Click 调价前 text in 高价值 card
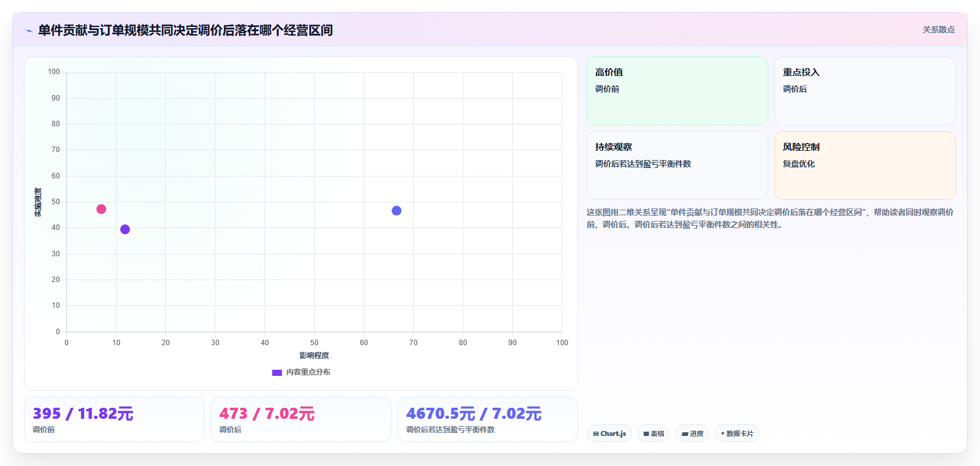Image resolution: width=980 pixels, height=466 pixels. point(607,89)
